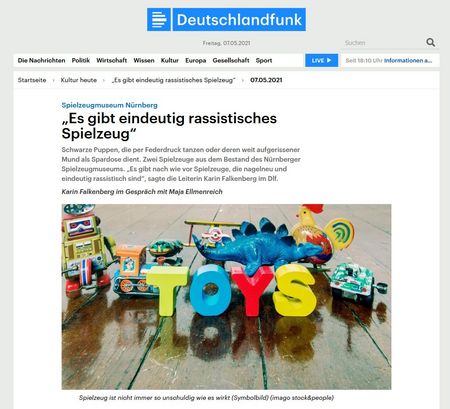Open the Spielzeugmuseum Nürnberg topic link
The image size is (450, 409).
(x=109, y=105)
